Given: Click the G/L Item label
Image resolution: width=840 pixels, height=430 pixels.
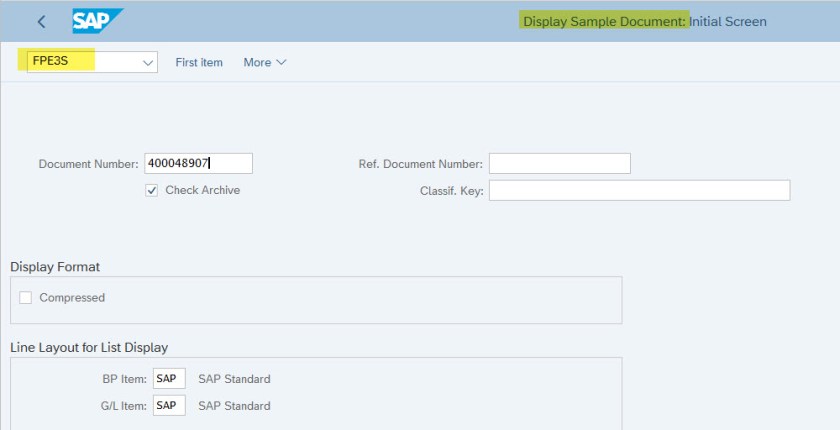Looking at the screenshot, I should (x=124, y=406).
